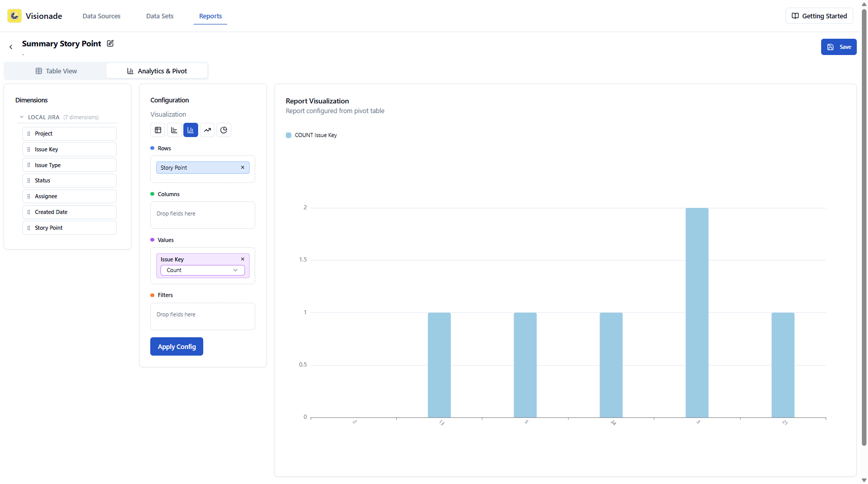Image resolution: width=868 pixels, height=484 pixels.
Task: Pick the pie chart visualization
Action: 224,130
